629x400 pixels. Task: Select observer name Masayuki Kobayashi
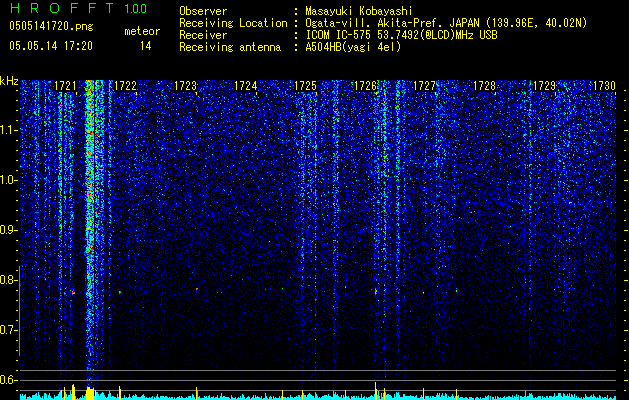coord(359,12)
